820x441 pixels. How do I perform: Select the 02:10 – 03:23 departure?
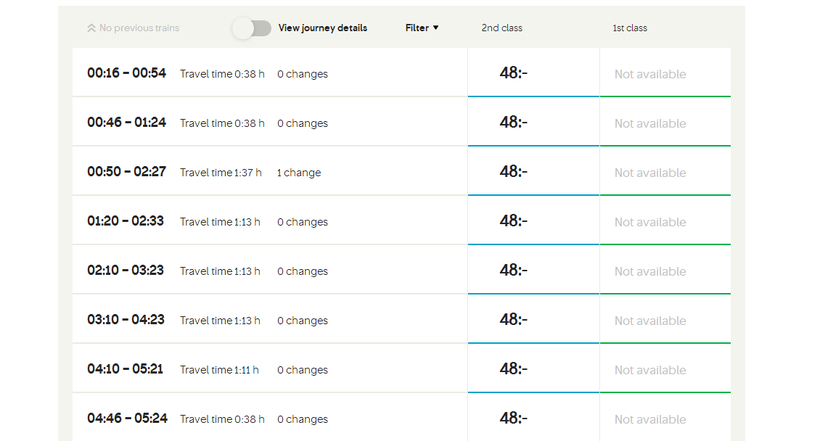pos(127,270)
